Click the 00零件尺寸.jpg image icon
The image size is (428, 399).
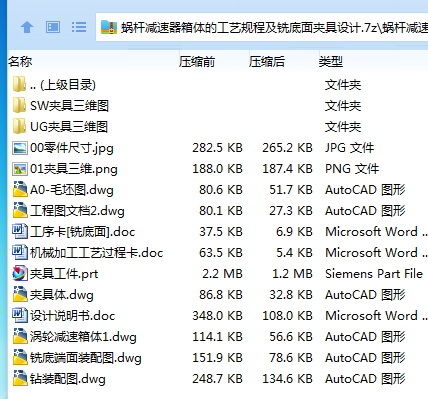[20, 148]
